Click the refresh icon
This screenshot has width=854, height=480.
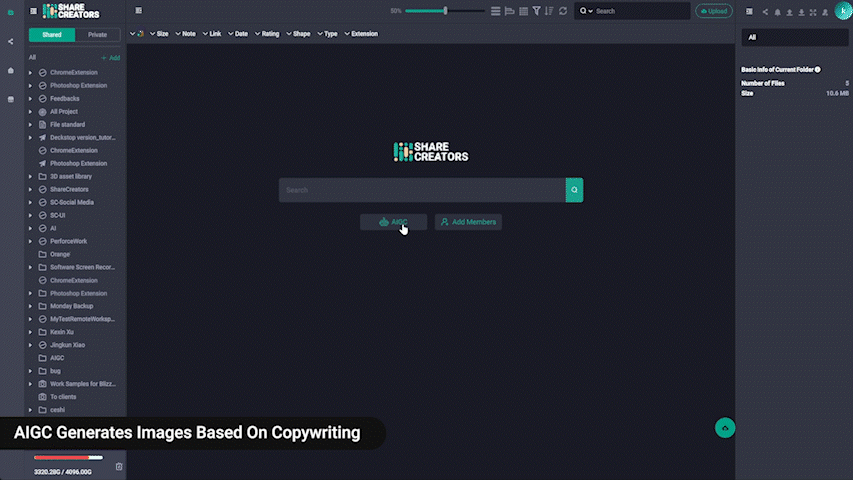click(x=563, y=11)
